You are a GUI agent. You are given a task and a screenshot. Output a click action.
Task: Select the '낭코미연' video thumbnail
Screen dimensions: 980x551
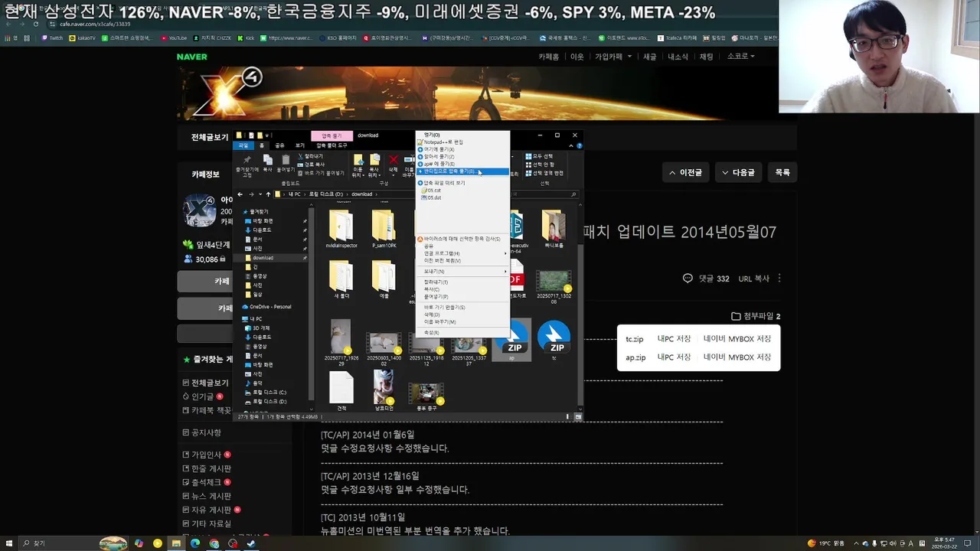384,390
